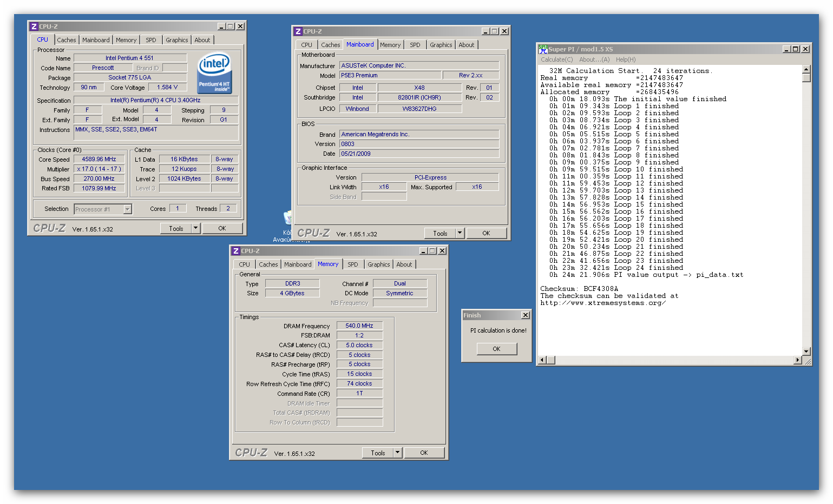Click the DRAM Frequency value 540.0 MHz
Screen dimensions: 833x504
pyautogui.click(x=359, y=326)
